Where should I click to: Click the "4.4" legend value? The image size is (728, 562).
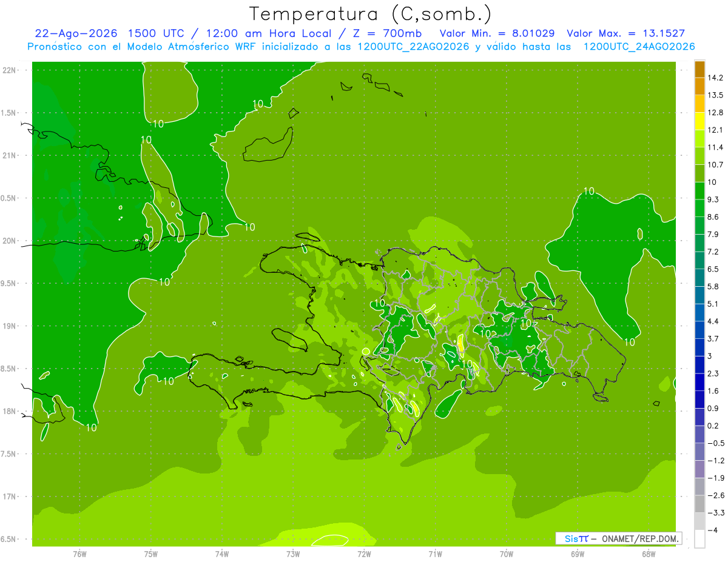coord(713,321)
